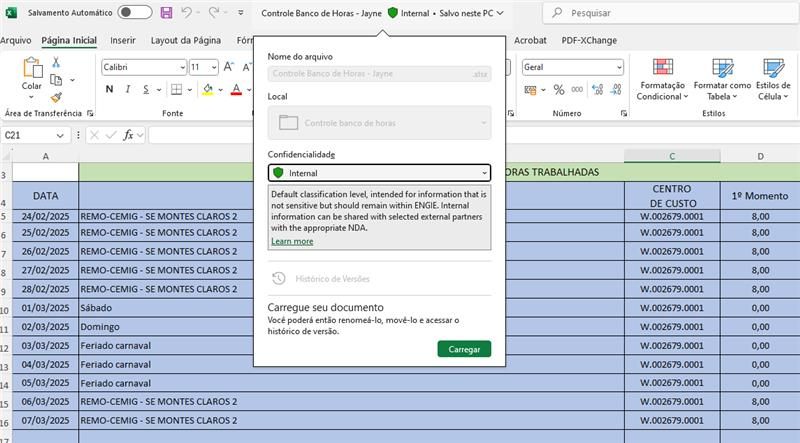Click the Copy icon

tap(56, 80)
